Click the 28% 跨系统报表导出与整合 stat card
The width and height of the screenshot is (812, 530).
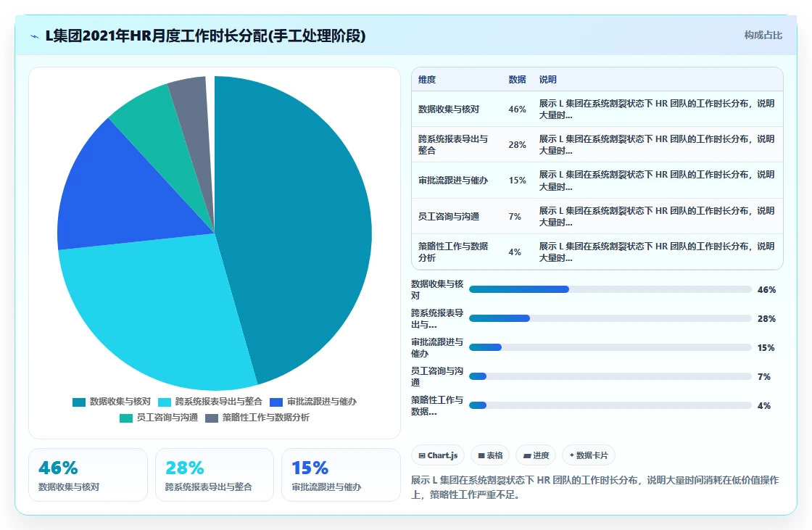click(x=215, y=475)
